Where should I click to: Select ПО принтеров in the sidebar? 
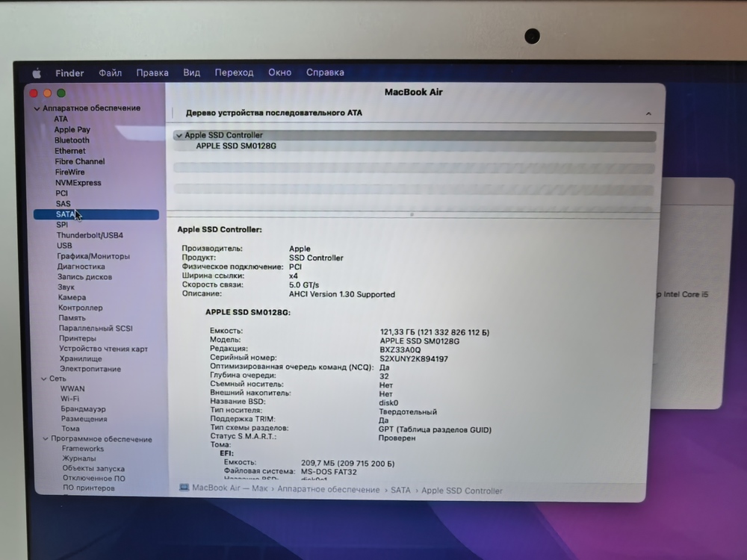pos(89,488)
